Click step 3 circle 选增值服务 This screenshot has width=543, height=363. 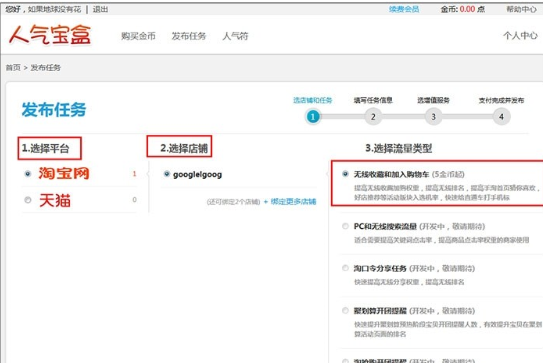tap(433, 117)
